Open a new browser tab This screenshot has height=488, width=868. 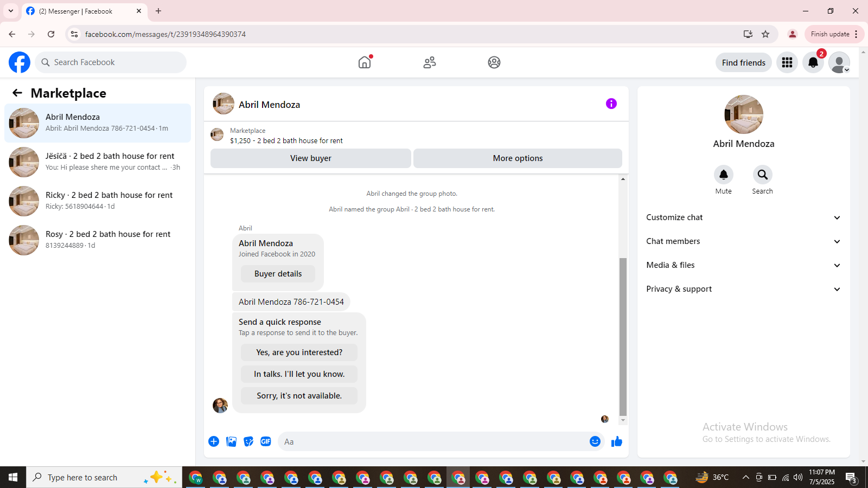tap(158, 11)
